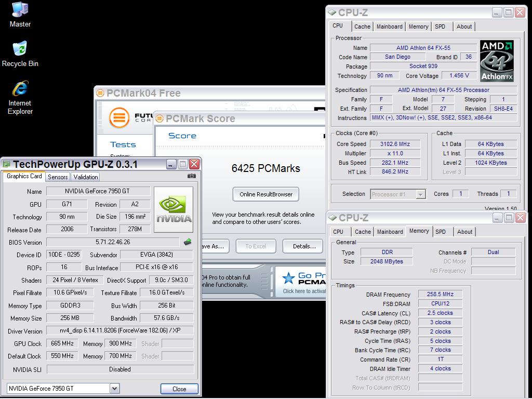Minimize the GPU-Z window

click(171, 164)
